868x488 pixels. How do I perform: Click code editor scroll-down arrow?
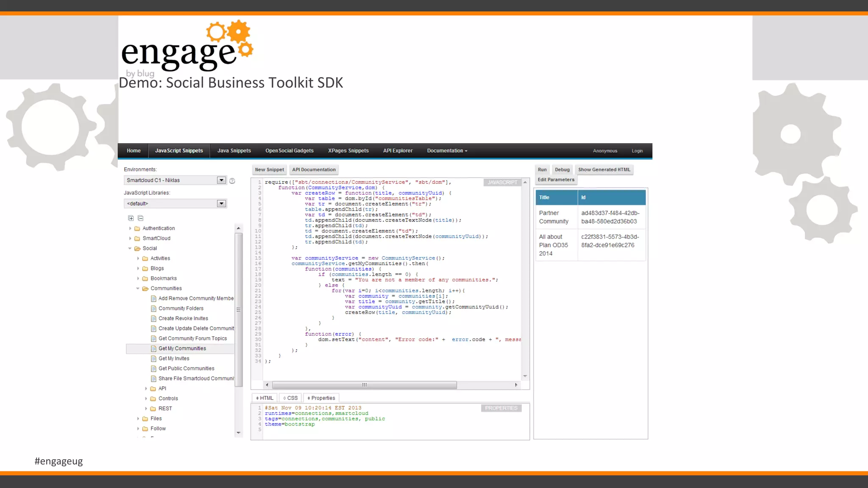tap(525, 376)
